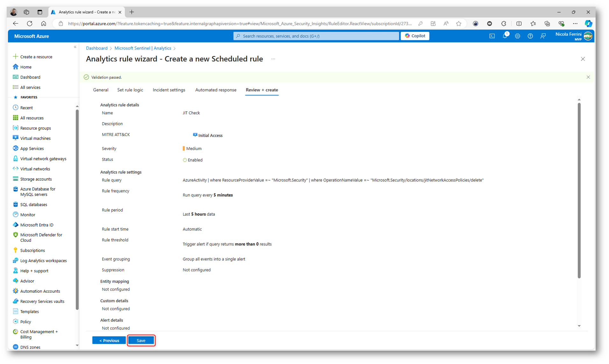Open Advisor in sidebar
This screenshot has width=609, height=364.
(x=27, y=281)
